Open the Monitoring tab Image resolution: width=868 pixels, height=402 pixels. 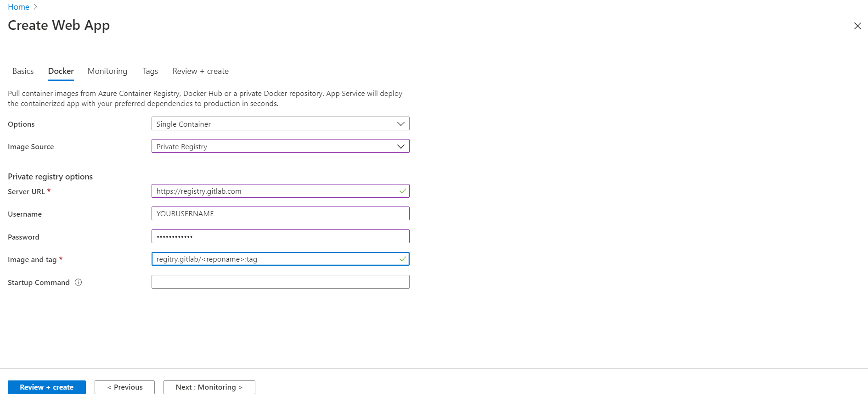pos(107,71)
